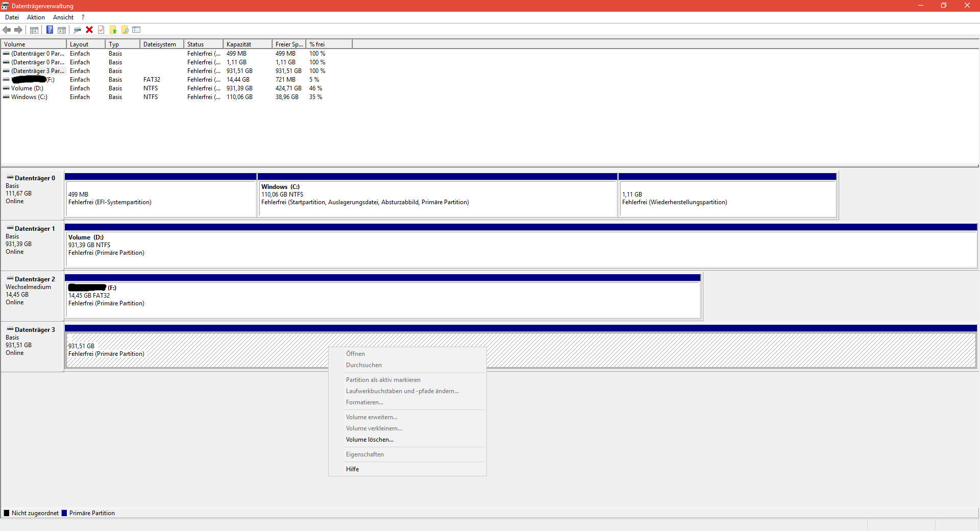The width and height of the screenshot is (980, 531).
Task: Click the "424,71 GB" free space cell
Action: click(x=288, y=88)
